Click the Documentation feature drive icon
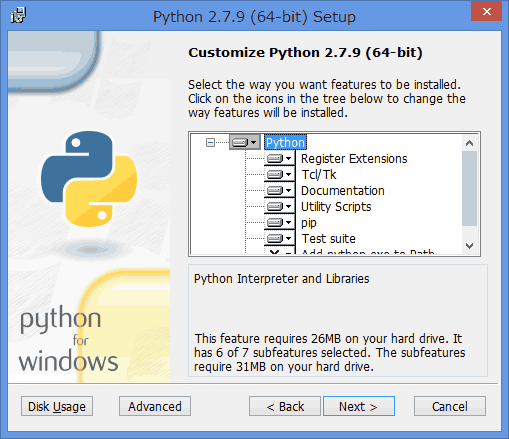 point(280,190)
